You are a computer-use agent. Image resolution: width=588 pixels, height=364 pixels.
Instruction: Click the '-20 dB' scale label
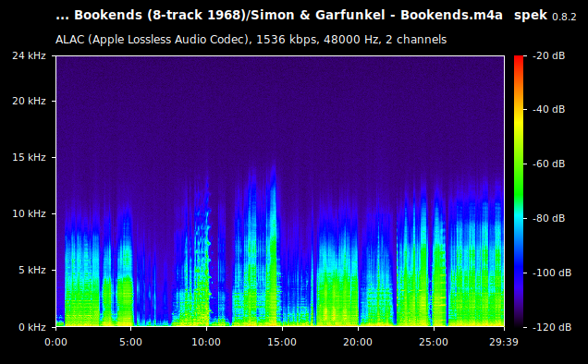point(548,55)
